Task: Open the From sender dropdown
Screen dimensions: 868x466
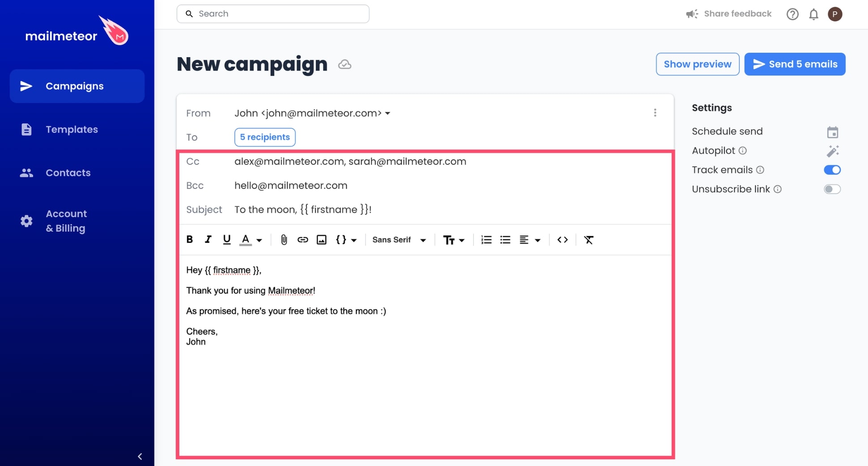Action: coord(312,113)
